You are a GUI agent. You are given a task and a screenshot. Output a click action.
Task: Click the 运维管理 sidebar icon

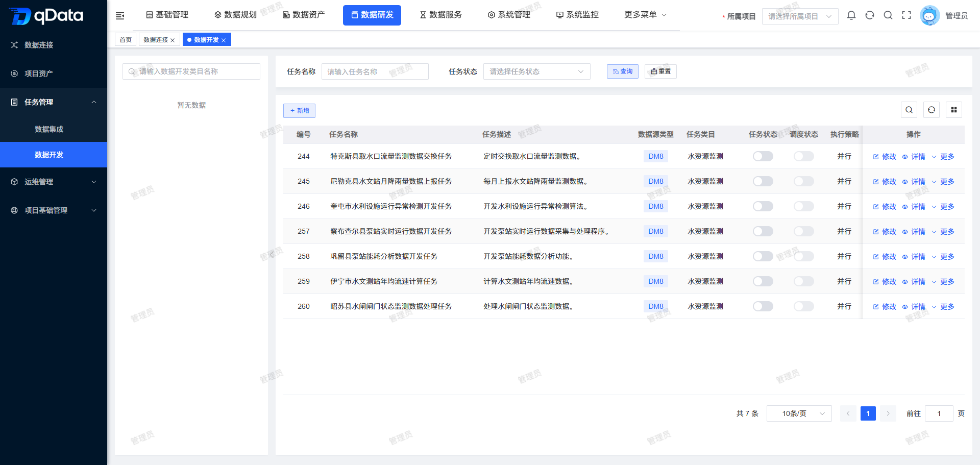tap(14, 182)
